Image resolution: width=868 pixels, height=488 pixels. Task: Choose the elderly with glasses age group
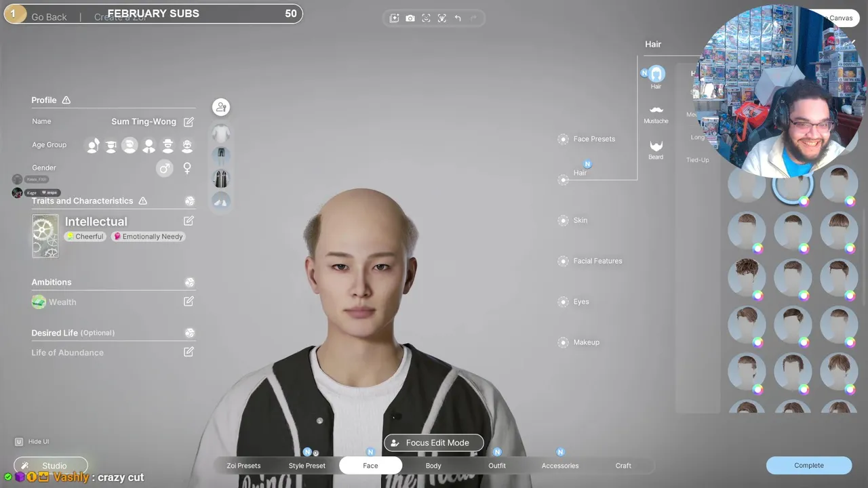[x=187, y=145]
